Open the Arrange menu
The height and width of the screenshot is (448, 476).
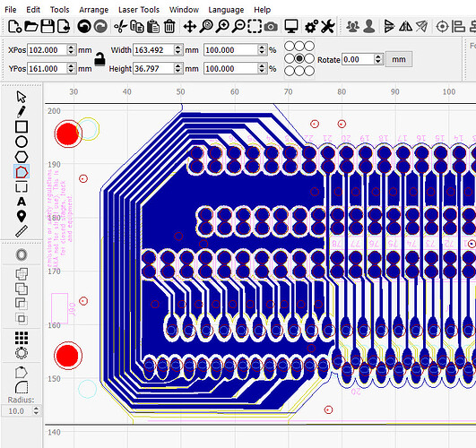[x=94, y=10]
